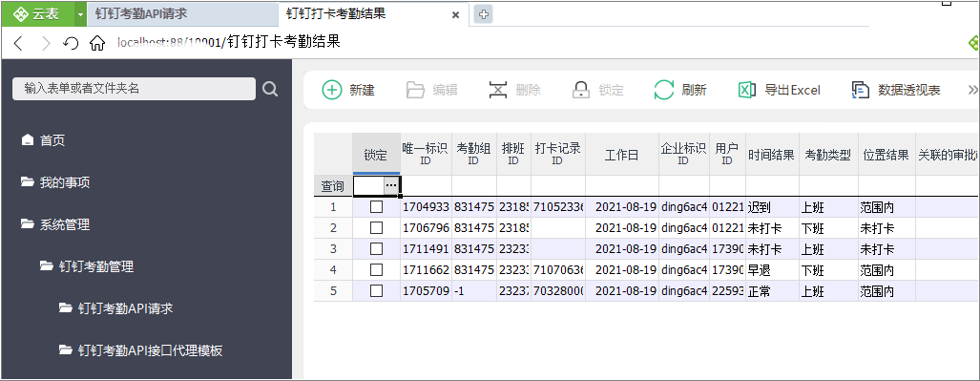Open the 钉钉考勤管理 folder
This screenshot has height=381, width=980.
coord(87,266)
